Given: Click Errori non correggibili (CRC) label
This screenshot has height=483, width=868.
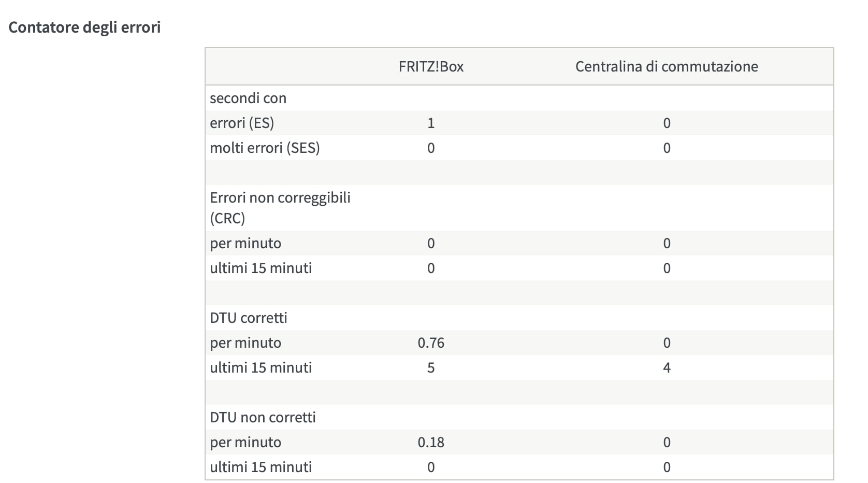Looking at the screenshot, I should tap(280, 207).
